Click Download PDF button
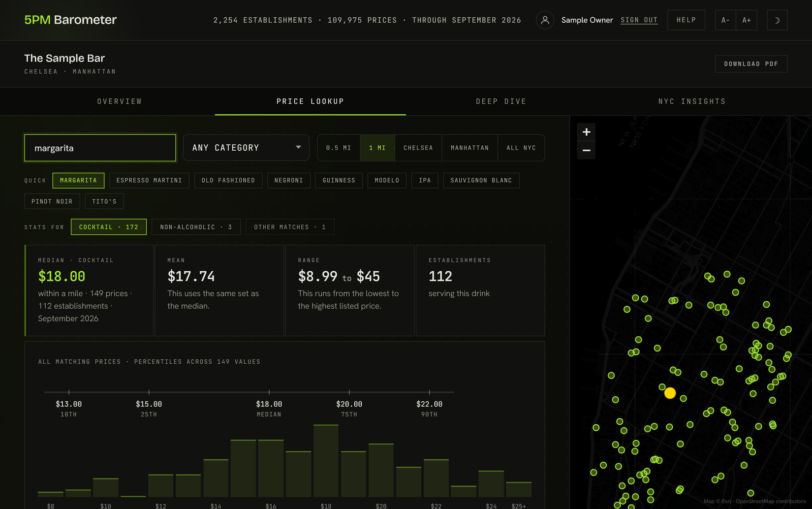Image resolution: width=812 pixels, height=509 pixels. [751, 64]
